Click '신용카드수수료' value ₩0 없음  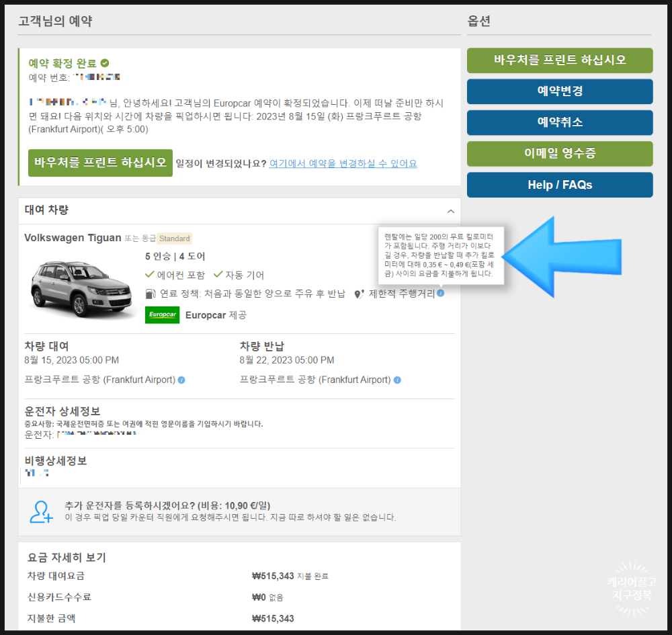click(x=267, y=597)
